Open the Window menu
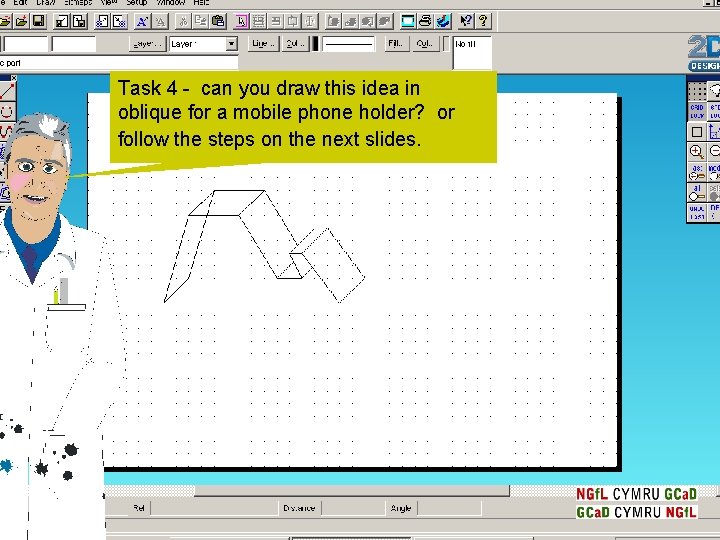 pyautogui.click(x=171, y=2)
